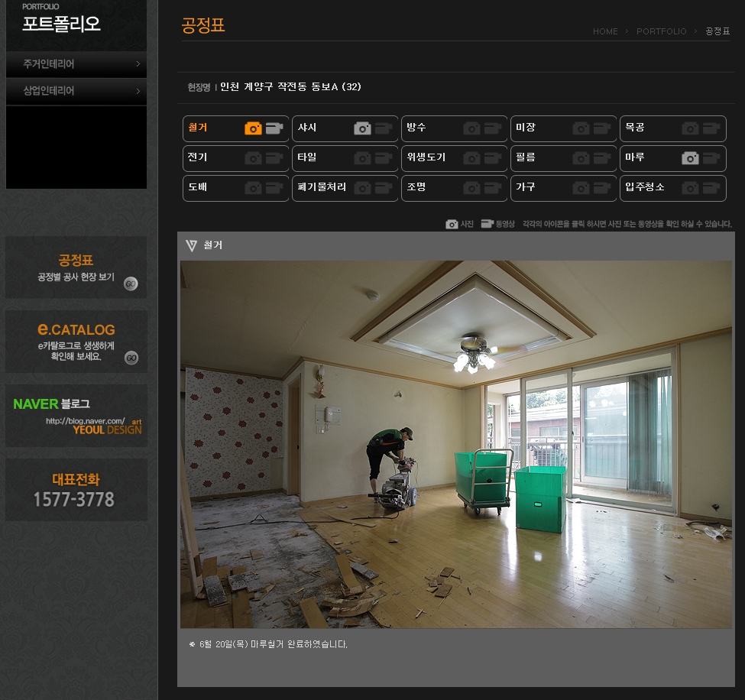This screenshot has height=700, width=745.
Task: Expand 상업인테리어 menu arrow
Action: click(138, 91)
